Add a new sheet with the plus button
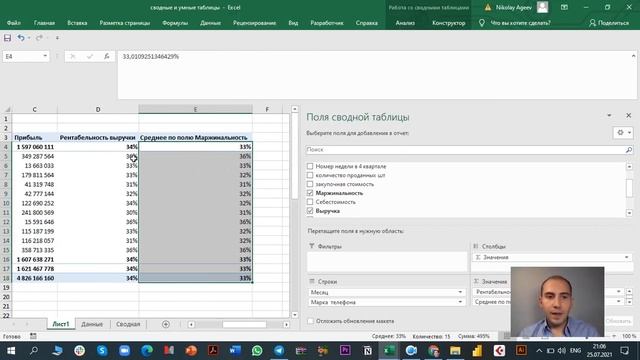 166,324
